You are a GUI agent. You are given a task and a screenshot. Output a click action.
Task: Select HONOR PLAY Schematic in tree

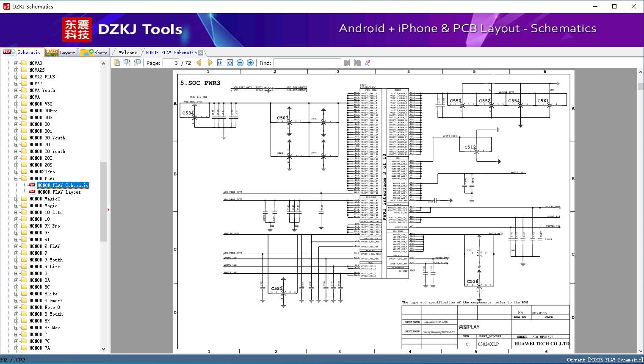[63, 185]
